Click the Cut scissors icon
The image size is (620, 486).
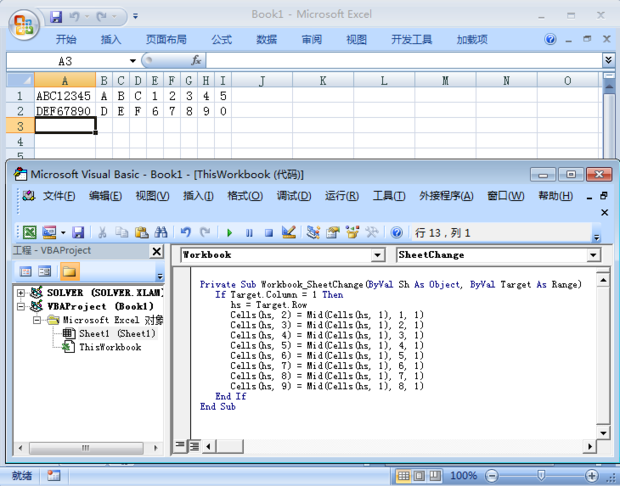coord(102,233)
